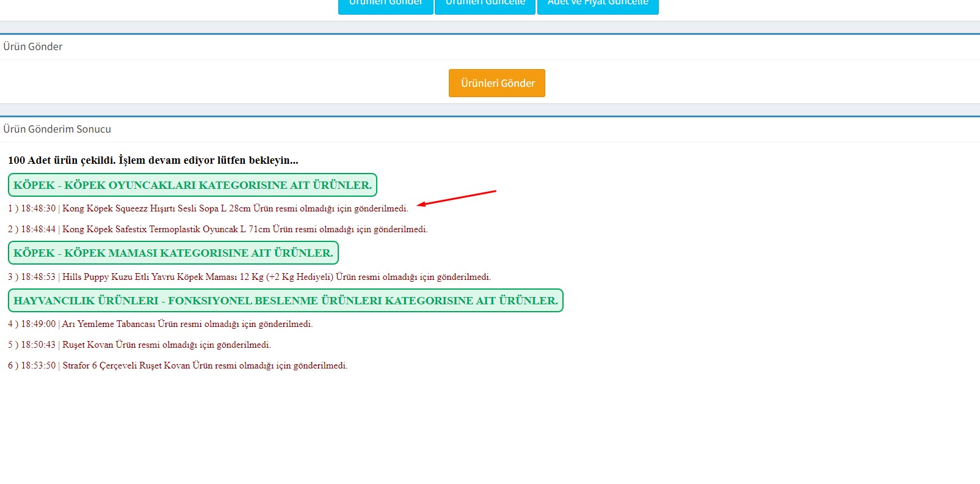
Task: Click the '100 Adet ürün çekildi' status message
Action: pos(153,160)
